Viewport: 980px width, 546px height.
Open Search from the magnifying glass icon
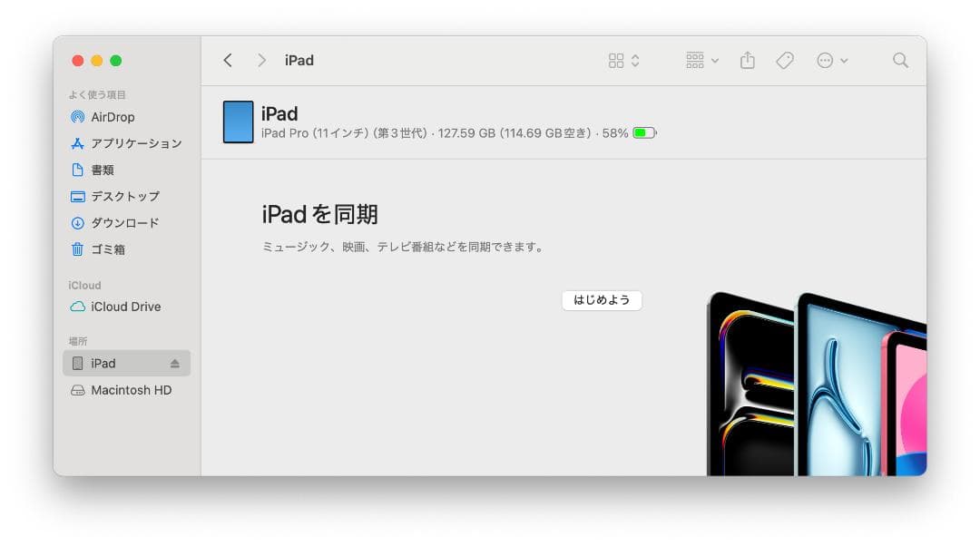(x=899, y=60)
